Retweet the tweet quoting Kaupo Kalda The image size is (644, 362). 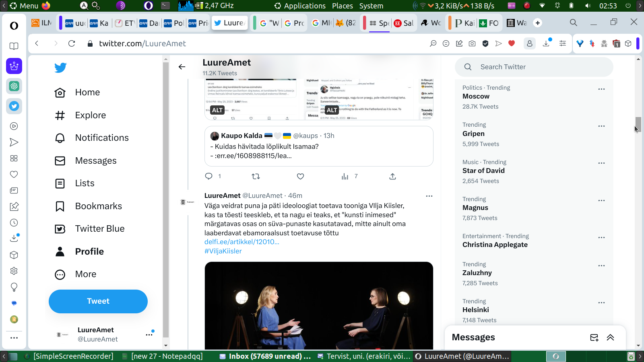click(x=256, y=176)
